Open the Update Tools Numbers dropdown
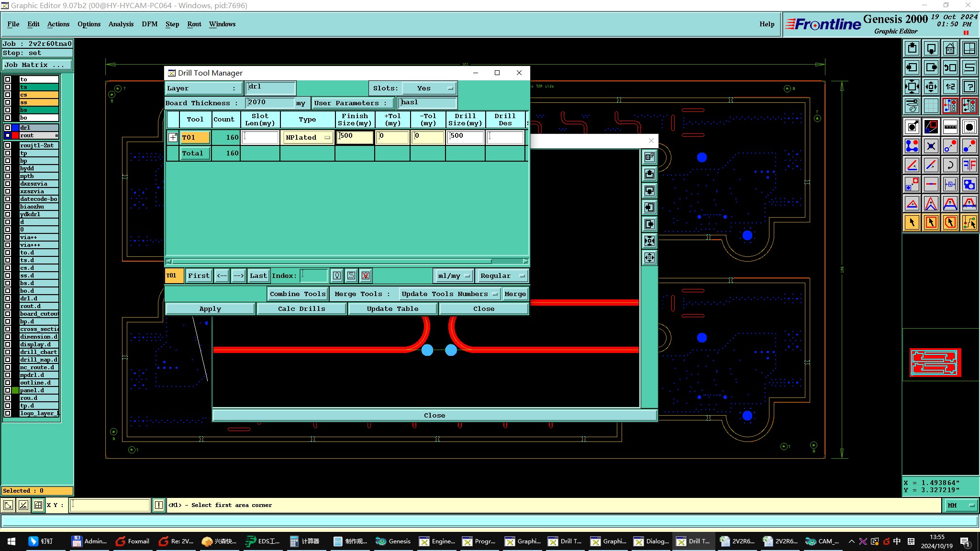The image size is (980, 551). (x=449, y=294)
